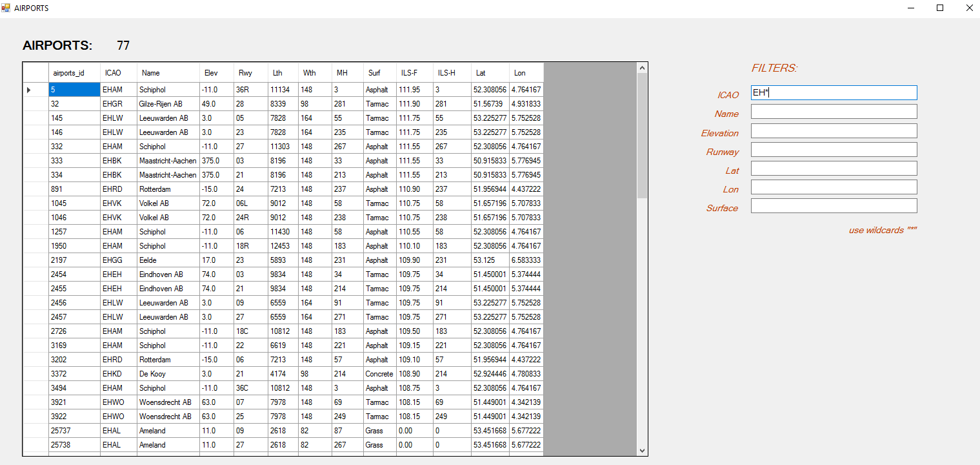Viewport: 980px width, 465px height.
Task: Click the grid's Lat column header
Action: 490,72
